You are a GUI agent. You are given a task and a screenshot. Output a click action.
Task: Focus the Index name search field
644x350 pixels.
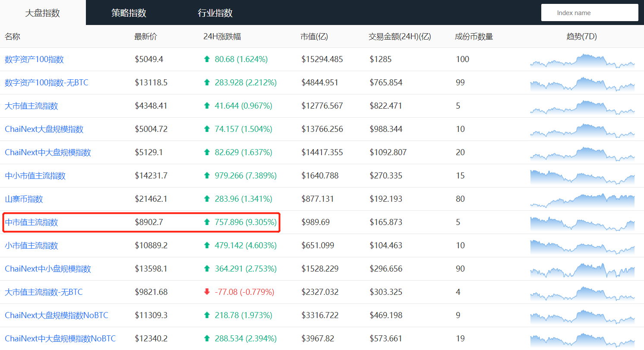point(590,12)
